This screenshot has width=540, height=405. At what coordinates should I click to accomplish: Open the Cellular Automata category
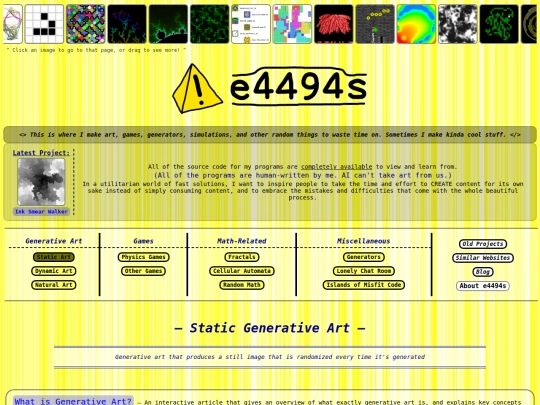(242, 271)
